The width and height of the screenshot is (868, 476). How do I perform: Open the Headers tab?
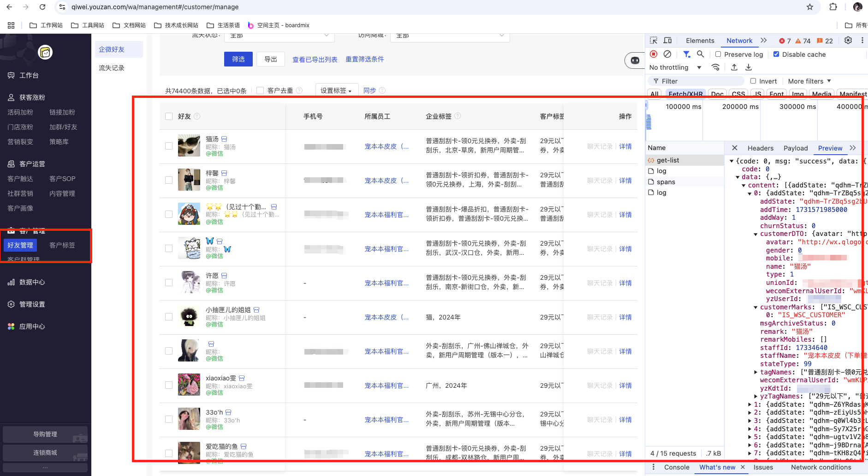coord(760,148)
